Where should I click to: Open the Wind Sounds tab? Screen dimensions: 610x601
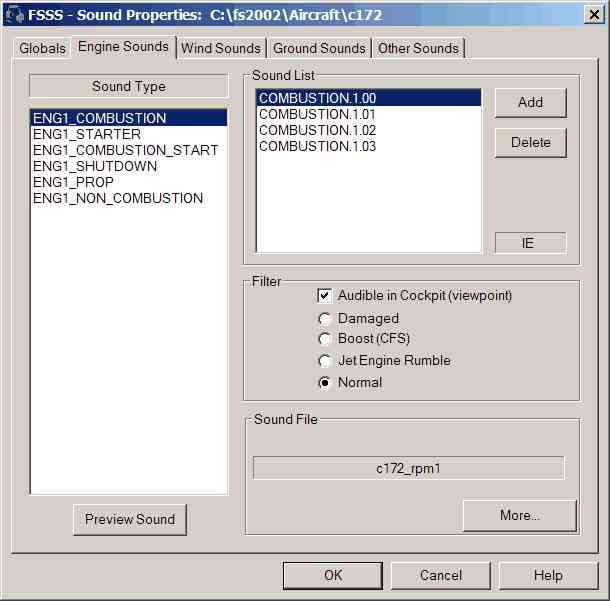[x=221, y=48]
